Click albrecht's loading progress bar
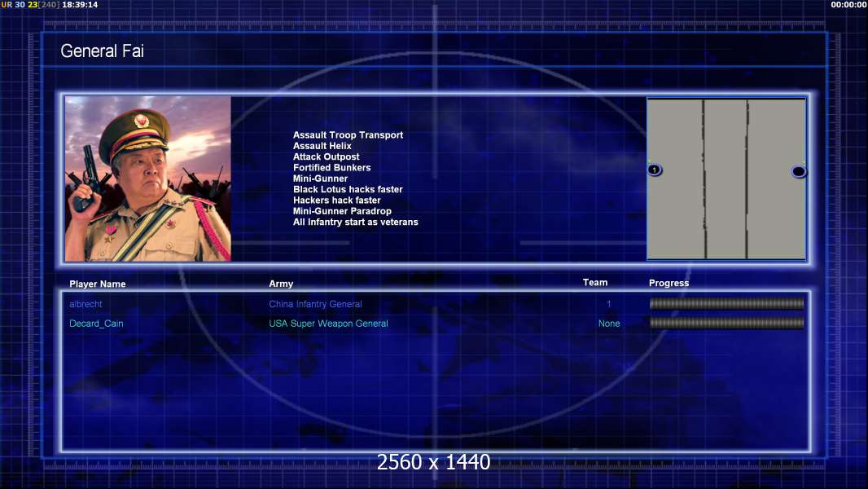Viewport: 868px width, 489px height. click(x=726, y=303)
